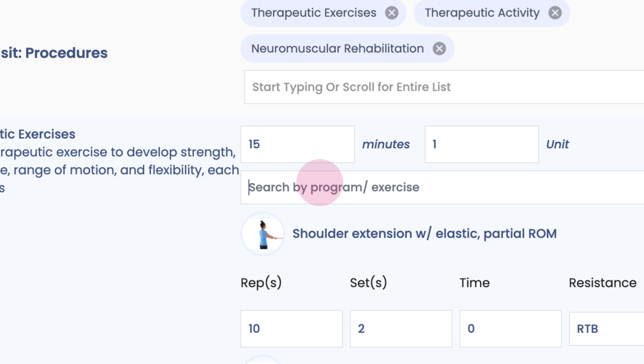Edit the Unit field showing 1

(481, 144)
